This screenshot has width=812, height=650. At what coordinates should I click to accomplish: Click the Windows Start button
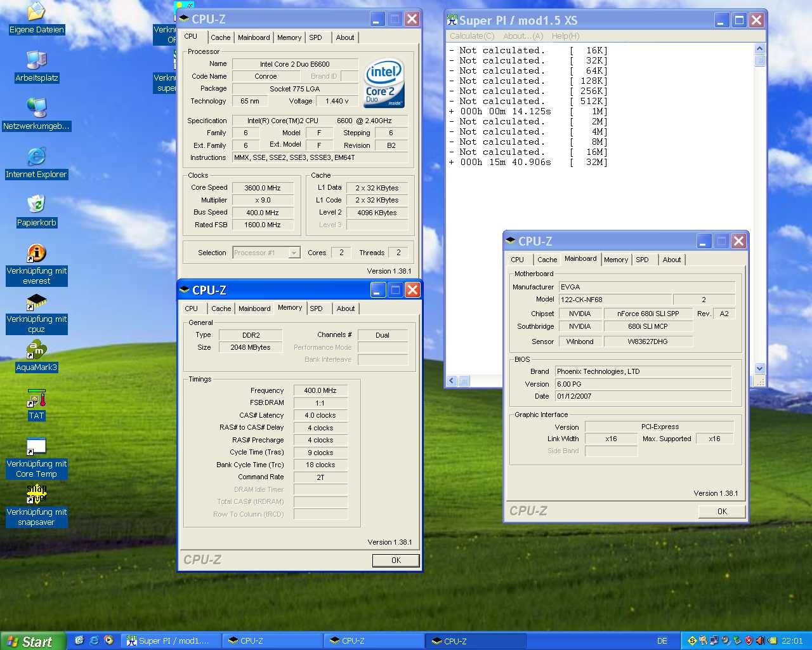point(33,641)
